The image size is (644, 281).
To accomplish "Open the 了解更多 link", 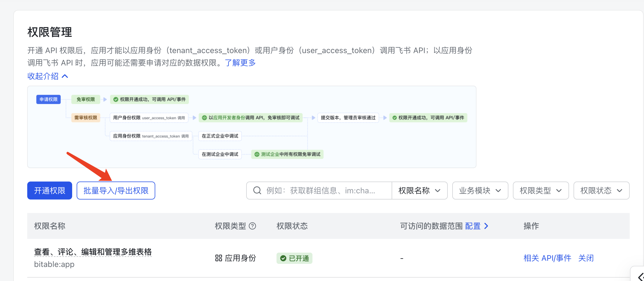I will [240, 63].
